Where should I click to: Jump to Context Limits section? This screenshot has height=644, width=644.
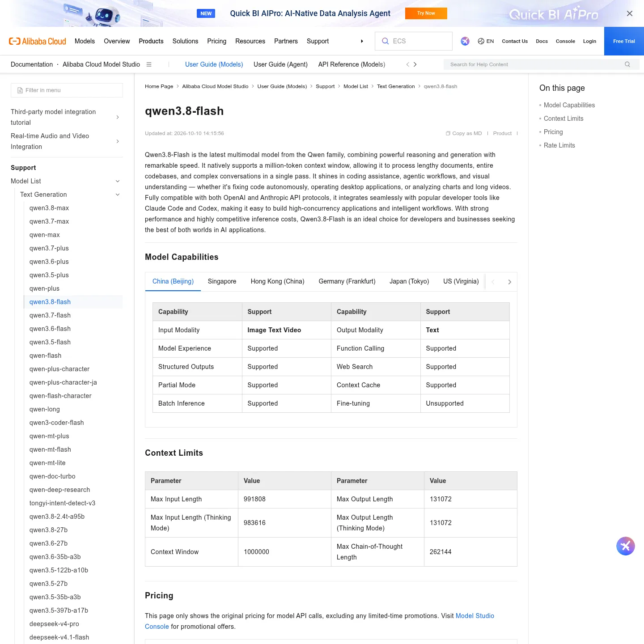563,119
